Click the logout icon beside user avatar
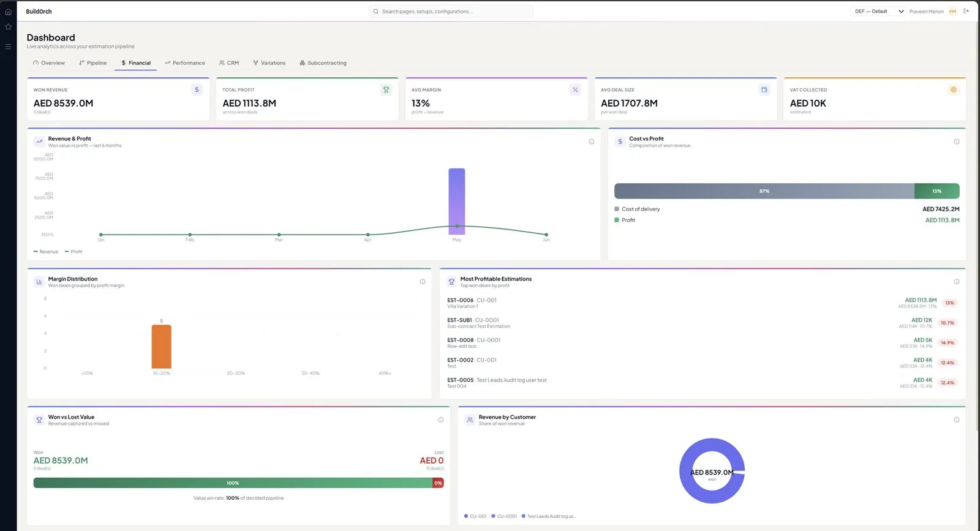 (966, 11)
